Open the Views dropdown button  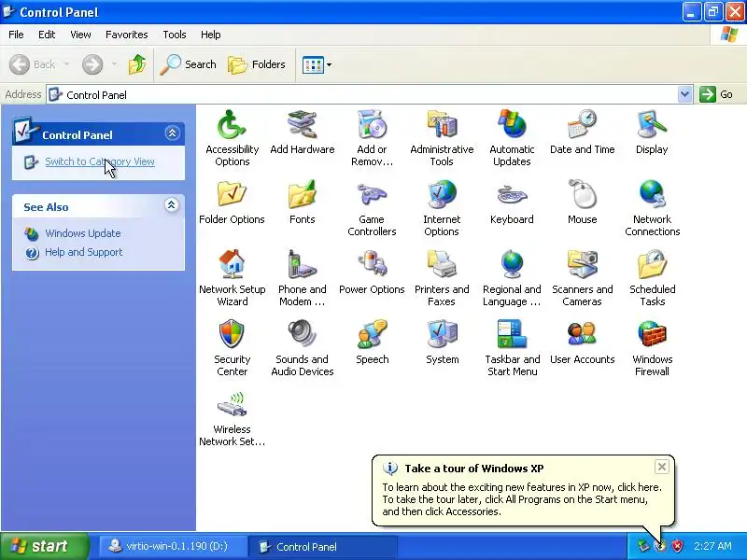317,64
